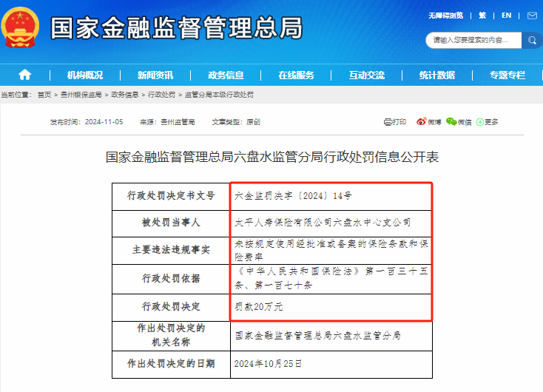The height and width of the screenshot is (392, 543).
Task: Click the green 更多 plus icon
Action: tap(488, 122)
